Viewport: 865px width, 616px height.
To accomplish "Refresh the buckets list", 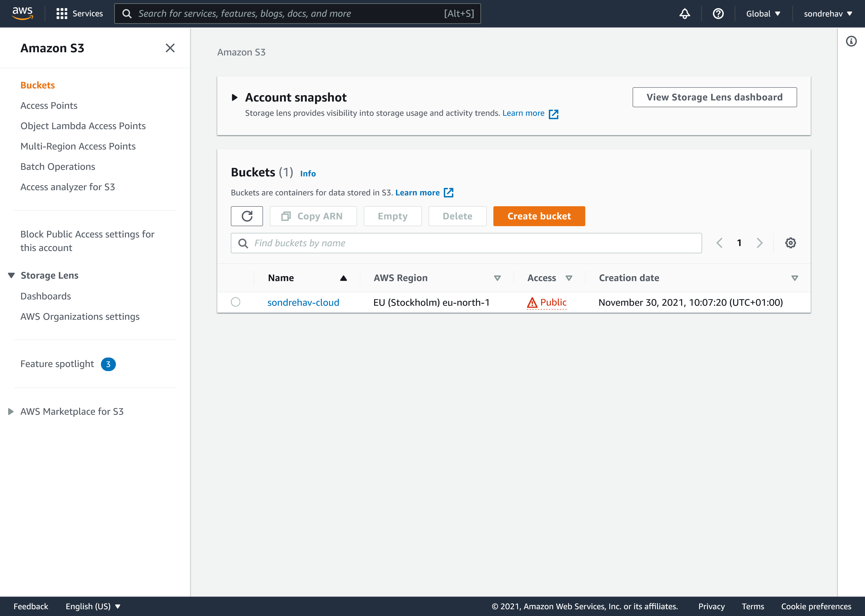I will (x=247, y=216).
